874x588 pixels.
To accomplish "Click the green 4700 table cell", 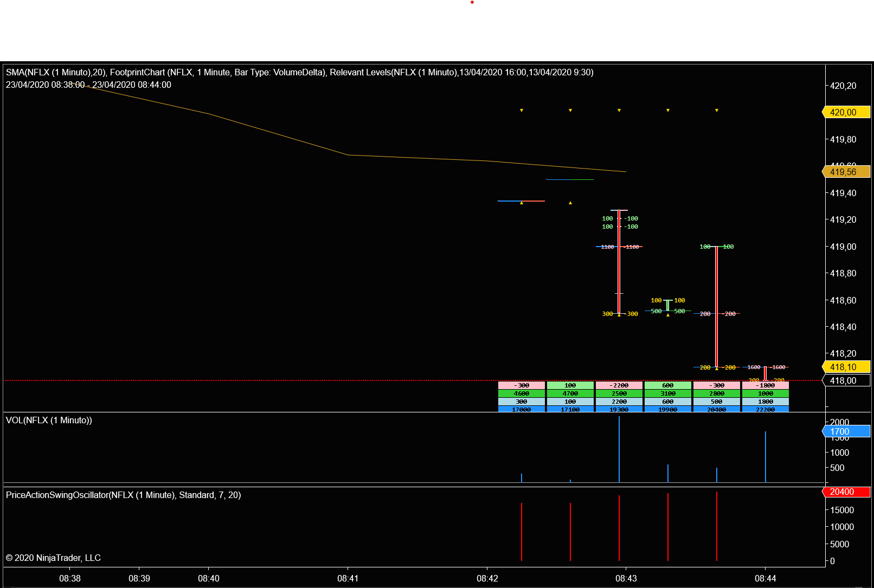I will coord(570,393).
